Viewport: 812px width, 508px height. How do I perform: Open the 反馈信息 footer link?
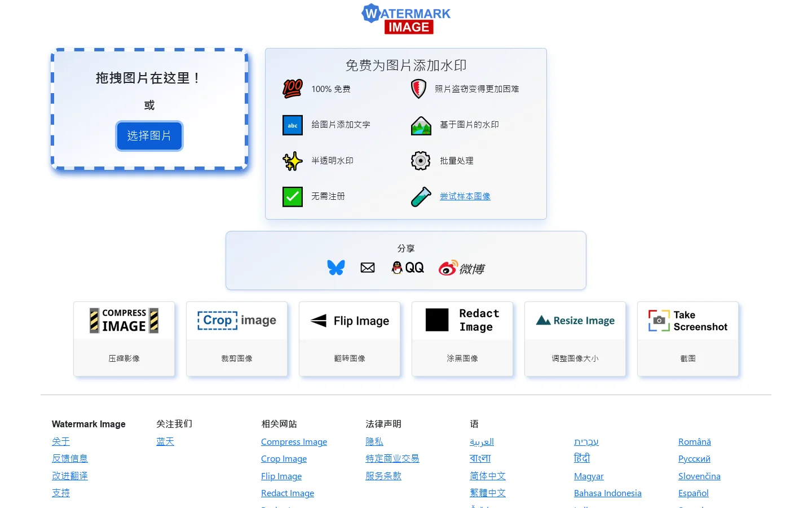(x=70, y=458)
